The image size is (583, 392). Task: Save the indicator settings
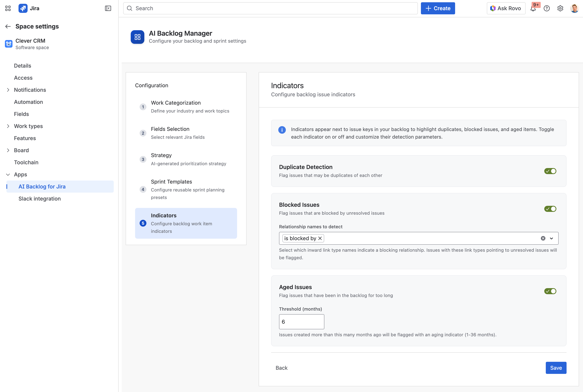556,368
